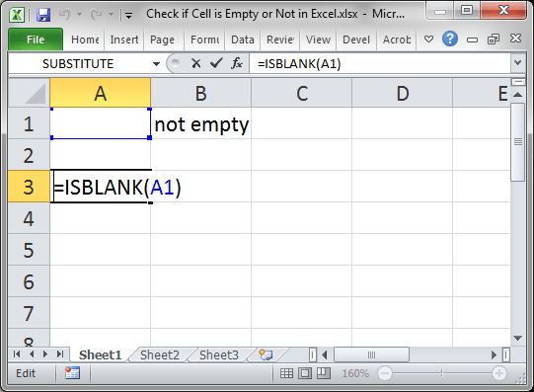Click vertical scrollbar up arrow

click(x=517, y=95)
